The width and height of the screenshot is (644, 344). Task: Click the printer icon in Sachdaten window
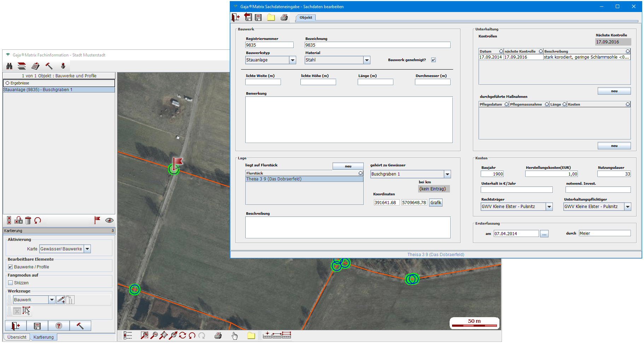284,17
